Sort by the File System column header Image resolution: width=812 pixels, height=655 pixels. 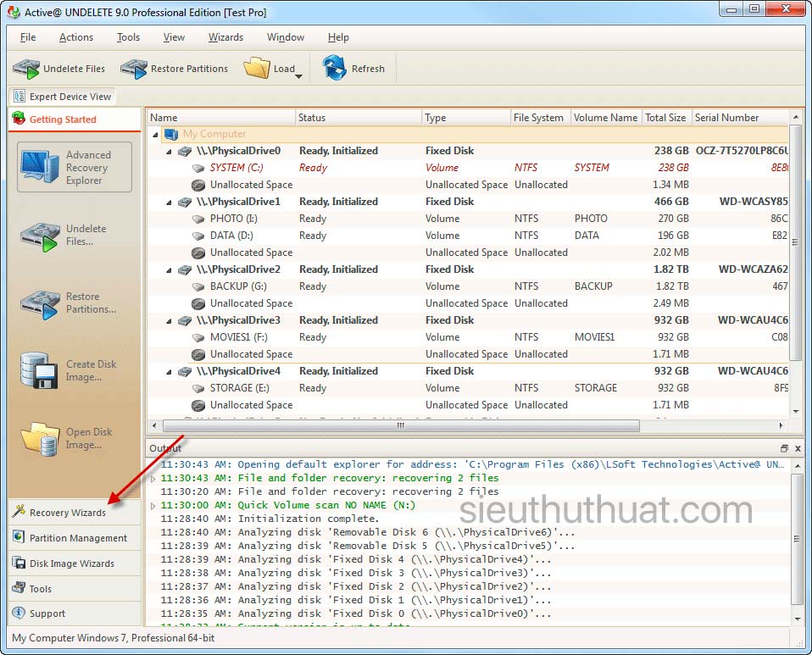[540, 118]
